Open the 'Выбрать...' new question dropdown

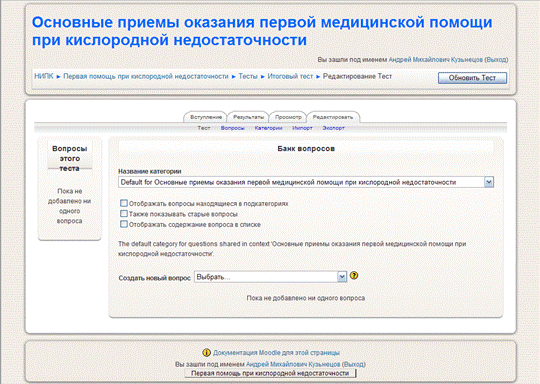click(x=270, y=277)
